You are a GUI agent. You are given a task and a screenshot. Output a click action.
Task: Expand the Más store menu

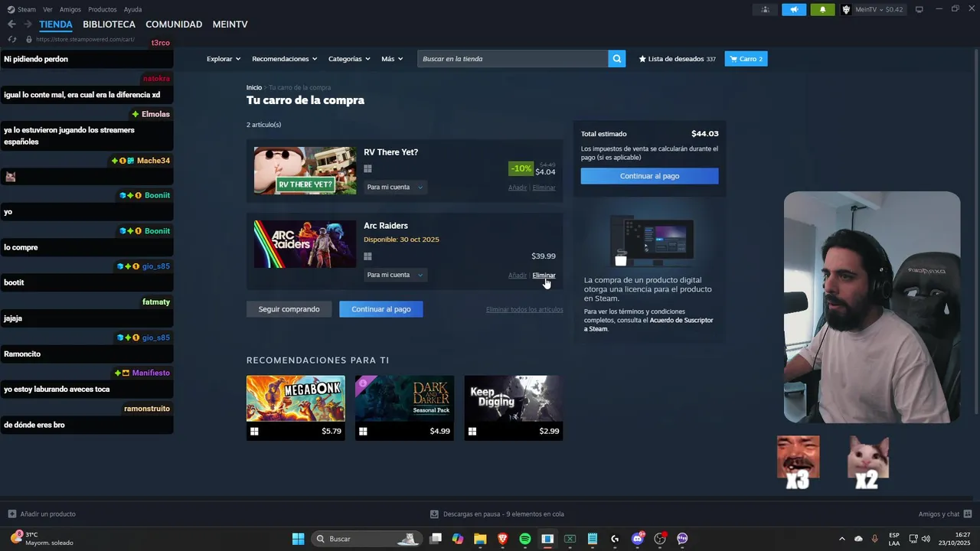(x=392, y=59)
